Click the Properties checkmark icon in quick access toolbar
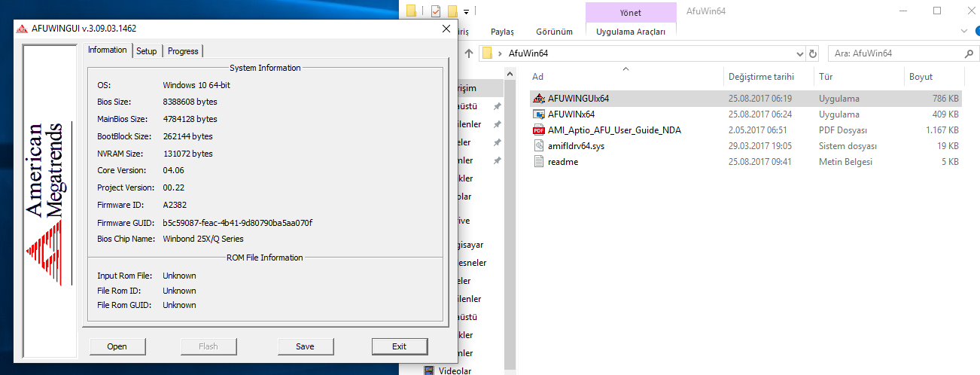The height and width of the screenshot is (375, 980). (x=435, y=11)
